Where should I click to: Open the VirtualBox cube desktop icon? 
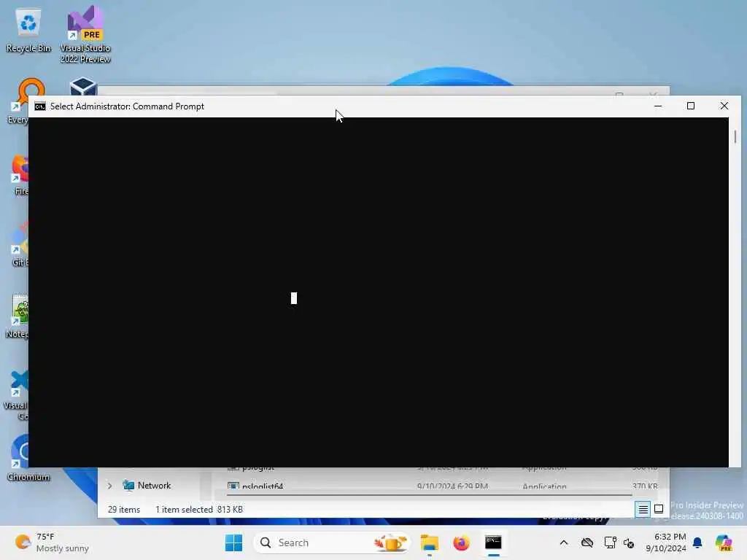(83, 87)
